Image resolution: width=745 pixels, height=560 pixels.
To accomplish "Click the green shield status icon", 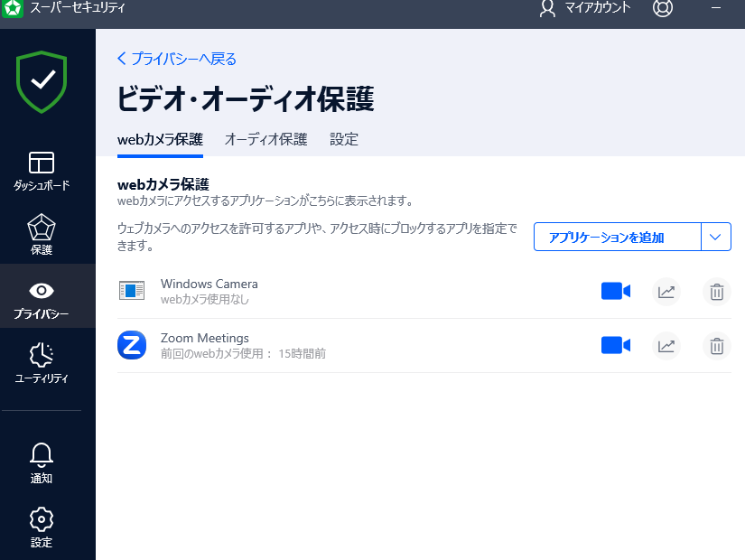I will click(42, 80).
